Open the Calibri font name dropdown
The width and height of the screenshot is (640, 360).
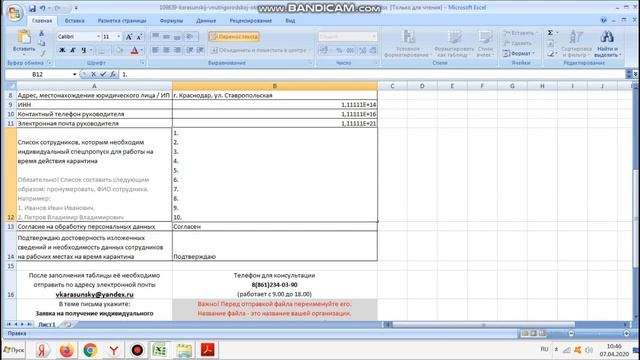[x=98, y=37]
